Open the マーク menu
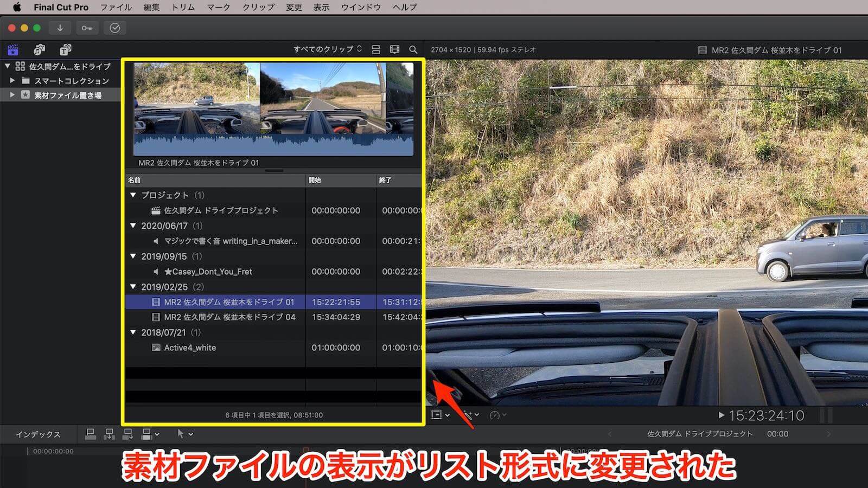This screenshot has width=868, height=488. 219,7
